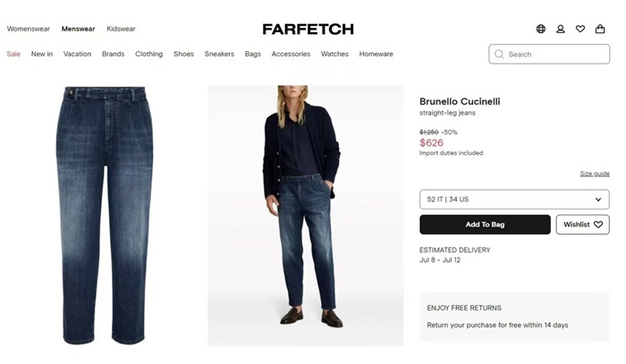
Task: Add the jeans via the Wishlist button
Action: tap(582, 224)
